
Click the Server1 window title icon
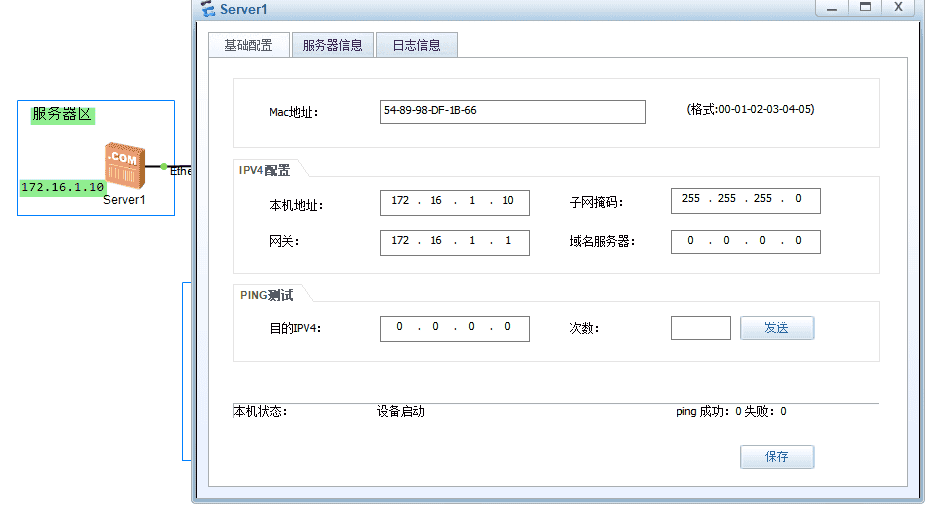coord(208,9)
